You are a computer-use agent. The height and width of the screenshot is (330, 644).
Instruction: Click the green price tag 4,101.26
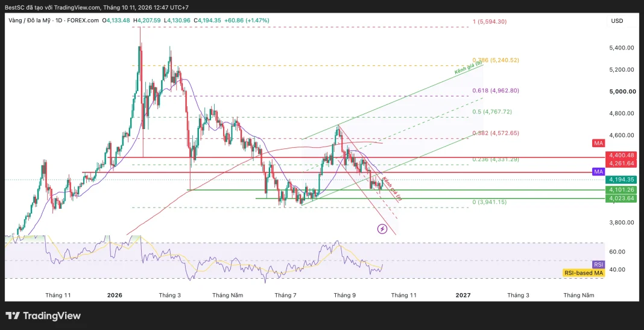[x=622, y=190]
